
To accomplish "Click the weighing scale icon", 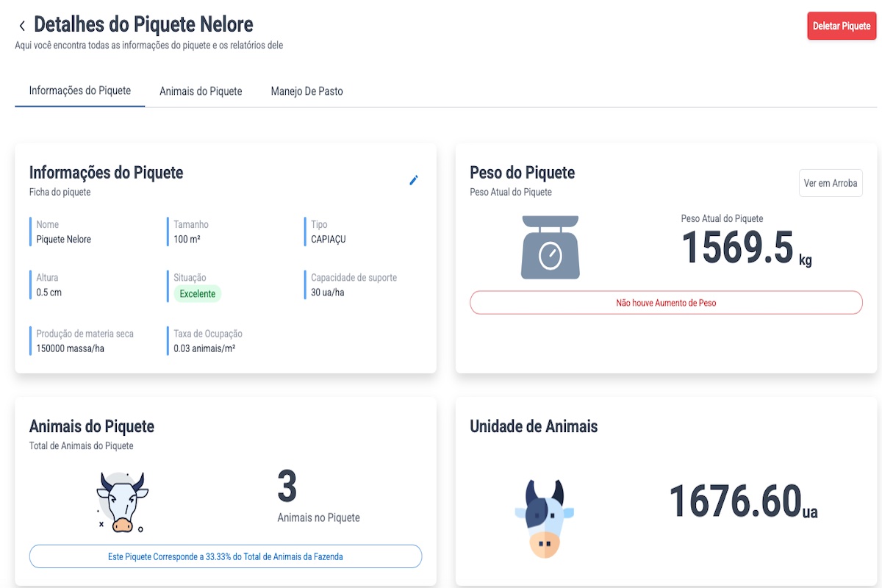I will tap(551, 247).
